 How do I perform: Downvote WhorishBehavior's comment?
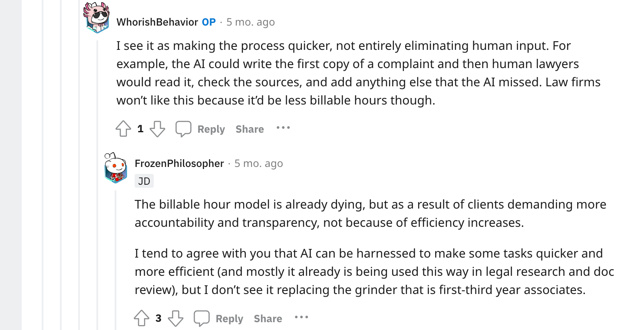click(157, 129)
